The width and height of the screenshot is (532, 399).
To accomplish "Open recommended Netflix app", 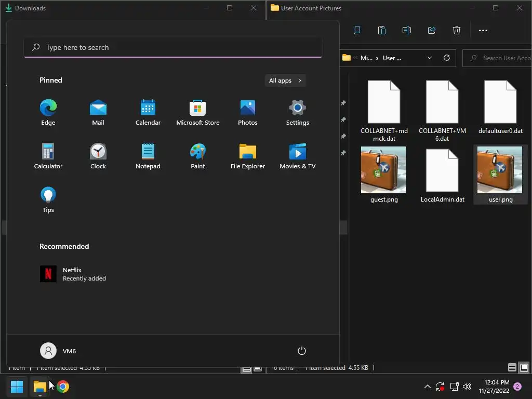I will (73, 274).
